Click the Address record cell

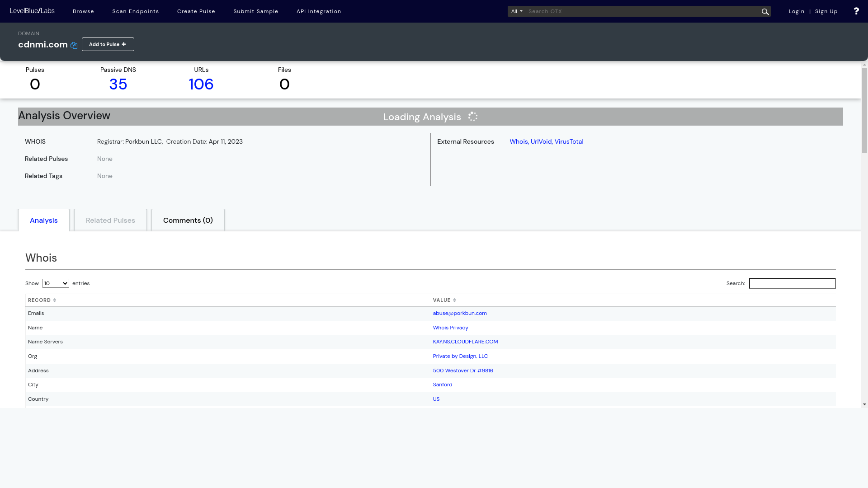[x=38, y=371]
